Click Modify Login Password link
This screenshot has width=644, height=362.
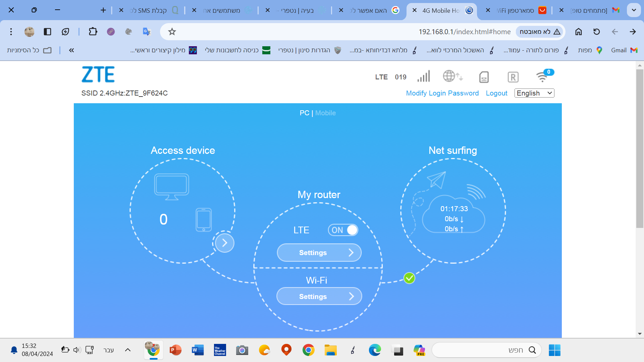tap(442, 93)
